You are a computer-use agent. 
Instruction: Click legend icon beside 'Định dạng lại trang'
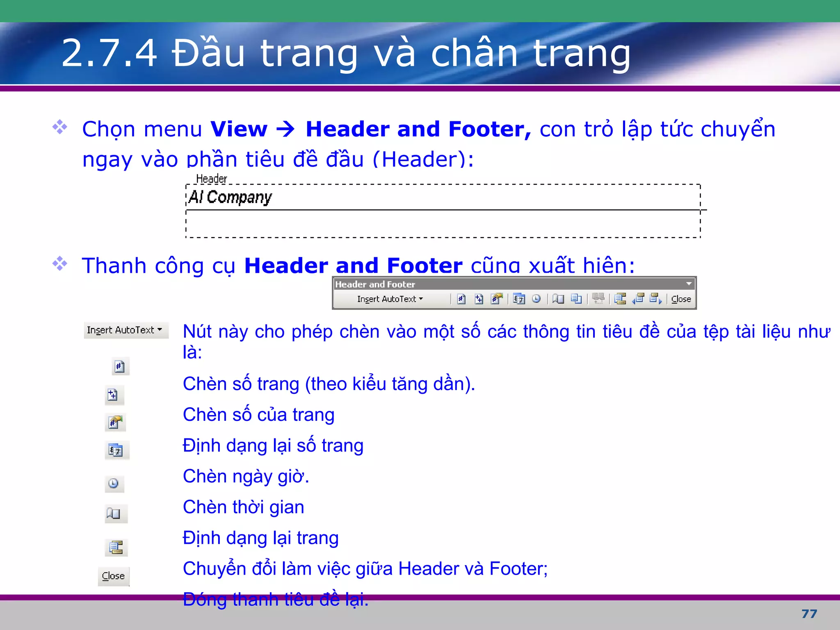(x=116, y=547)
